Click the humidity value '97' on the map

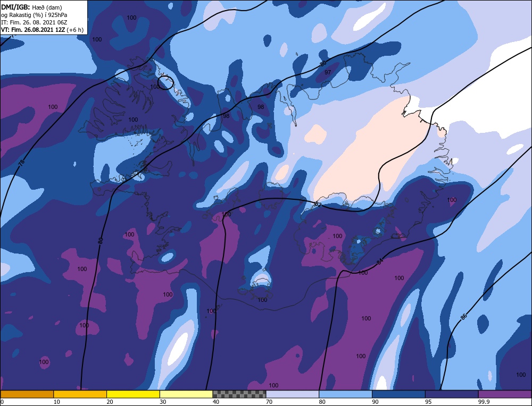click(x=328, y=72)
